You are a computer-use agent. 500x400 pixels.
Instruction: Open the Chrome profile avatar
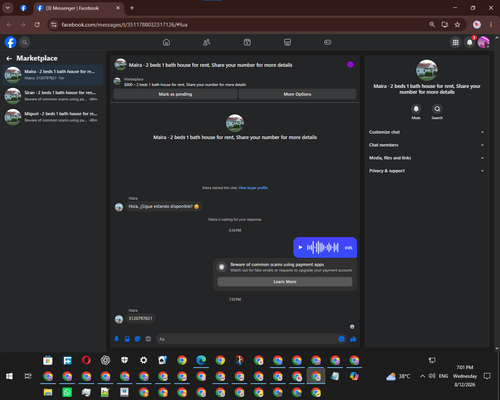(477, 24)
